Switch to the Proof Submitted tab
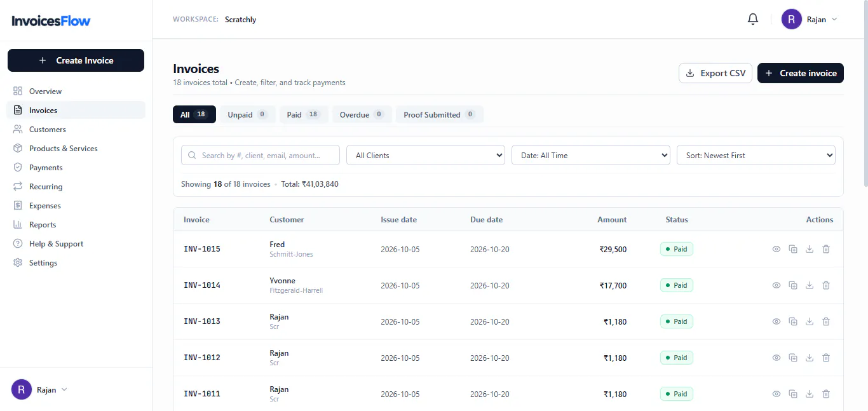This screenshot has width=868, height=411. coord(440,114)
